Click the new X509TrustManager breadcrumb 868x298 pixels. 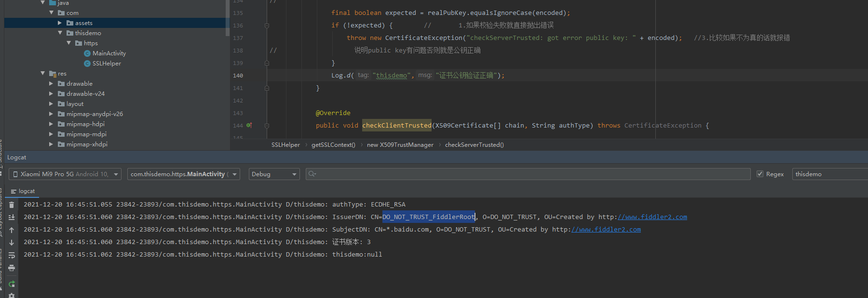400,145
